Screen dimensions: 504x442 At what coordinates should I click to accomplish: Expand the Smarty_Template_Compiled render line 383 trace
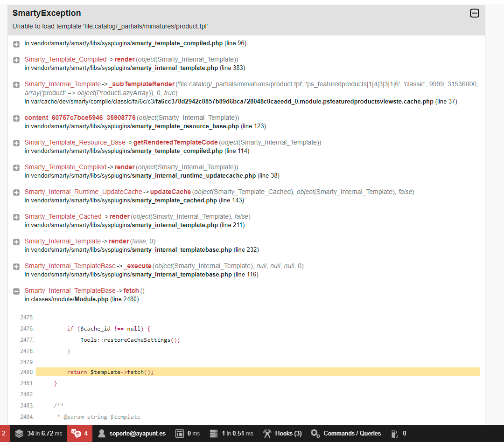16,61
